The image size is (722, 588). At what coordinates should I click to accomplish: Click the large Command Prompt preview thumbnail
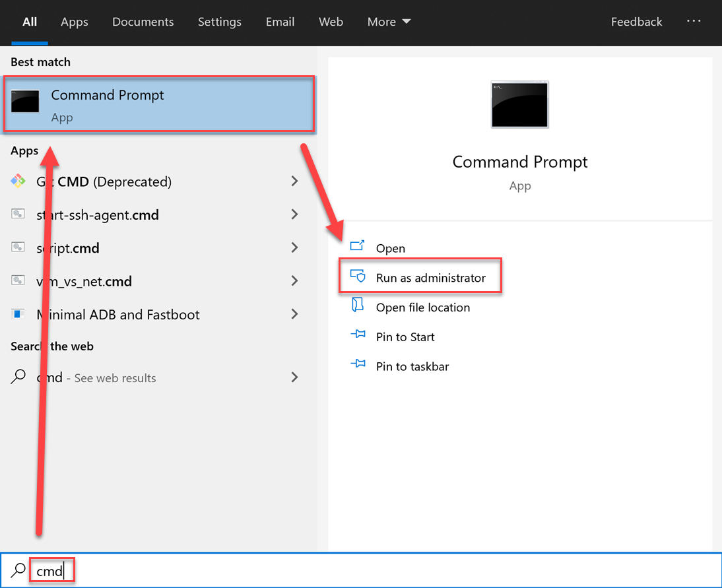coord(519,104)
